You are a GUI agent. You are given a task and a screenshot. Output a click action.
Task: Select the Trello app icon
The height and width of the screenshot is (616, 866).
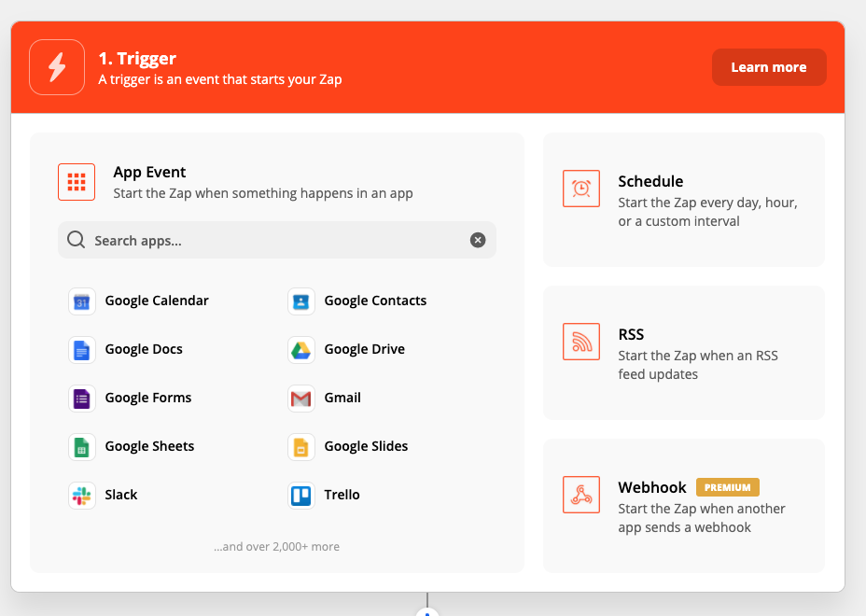[300, 495]
